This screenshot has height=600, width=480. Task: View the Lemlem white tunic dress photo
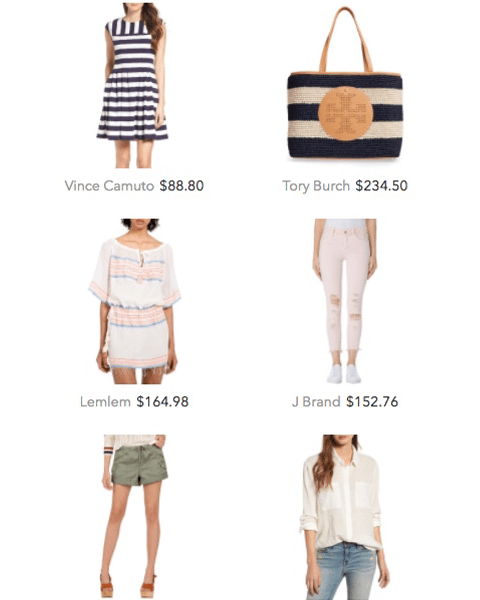pyautogui.click(x=134, y=301)
